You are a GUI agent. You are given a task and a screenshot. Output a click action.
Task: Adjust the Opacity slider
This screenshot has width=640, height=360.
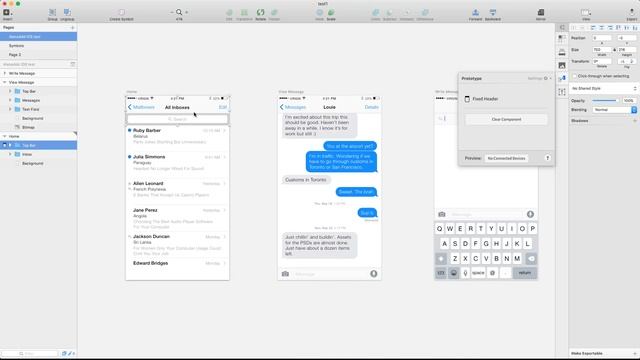click(604, 100)
